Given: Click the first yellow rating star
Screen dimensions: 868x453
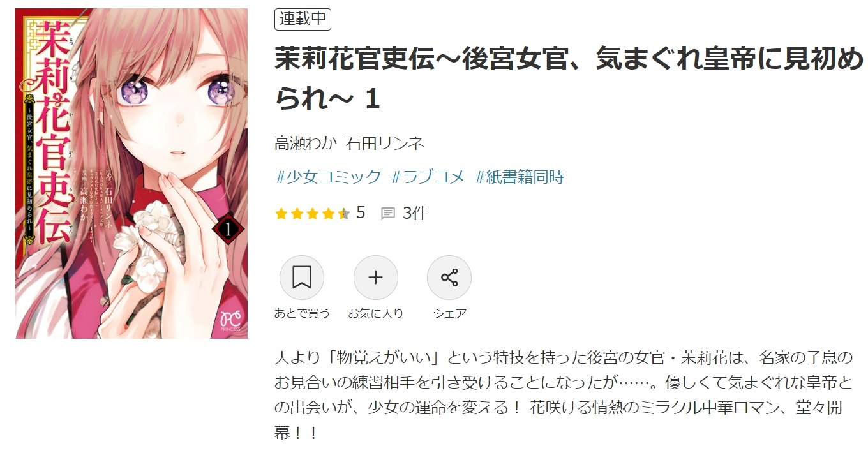Looking at the screenshot, I should click(x=281, y=214).
